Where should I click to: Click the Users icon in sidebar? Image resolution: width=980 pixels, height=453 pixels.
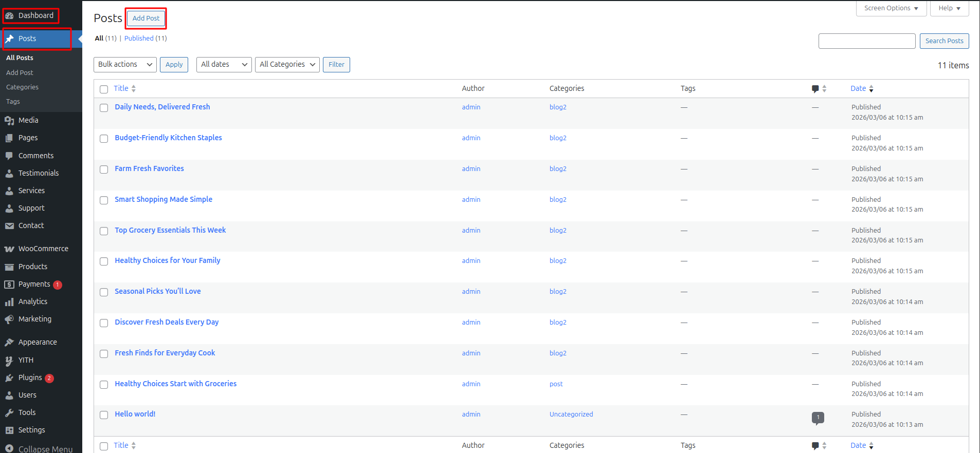[x=9, y=395]
